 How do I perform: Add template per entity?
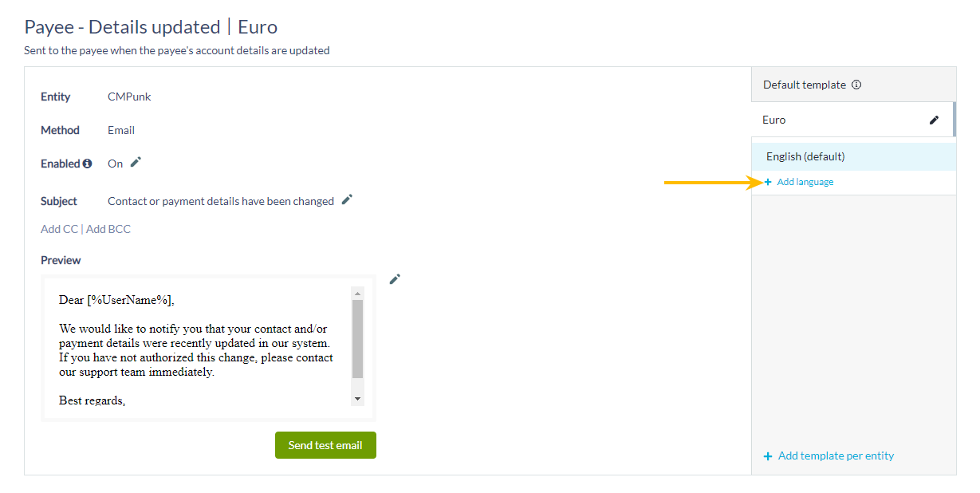(836, 456)
